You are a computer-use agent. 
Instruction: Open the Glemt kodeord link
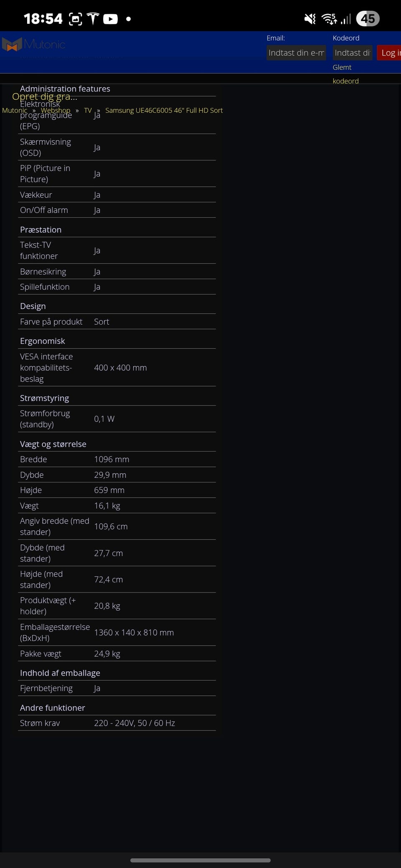345,74
